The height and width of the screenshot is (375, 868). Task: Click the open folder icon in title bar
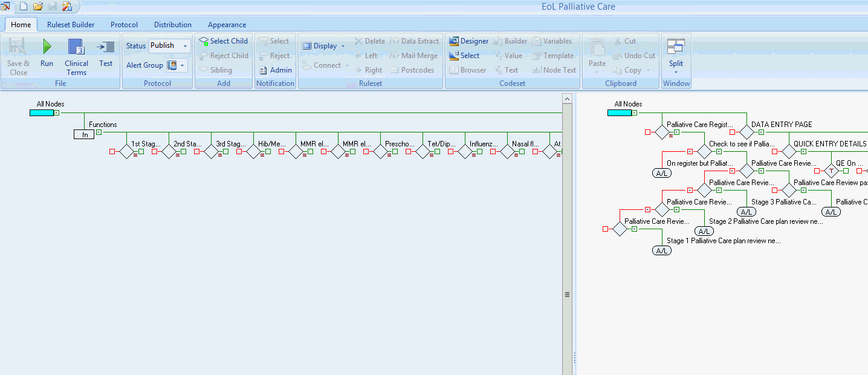[38, 7]
